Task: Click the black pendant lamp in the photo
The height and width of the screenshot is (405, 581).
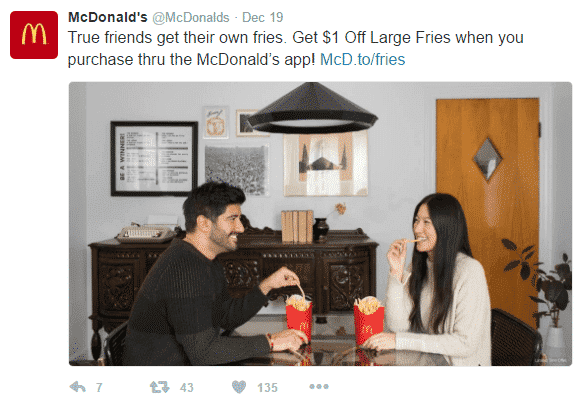Action: click(x=312, y=108)
